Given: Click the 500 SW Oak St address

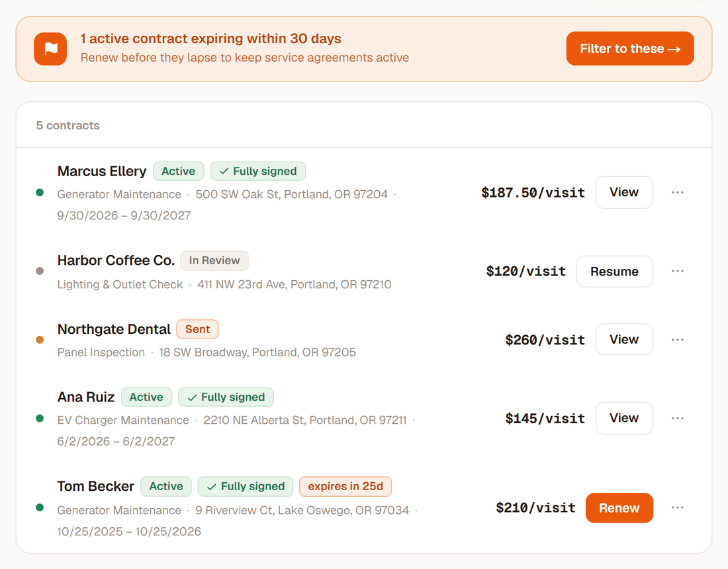Looking at the screenshot, I should pos(292,194).
